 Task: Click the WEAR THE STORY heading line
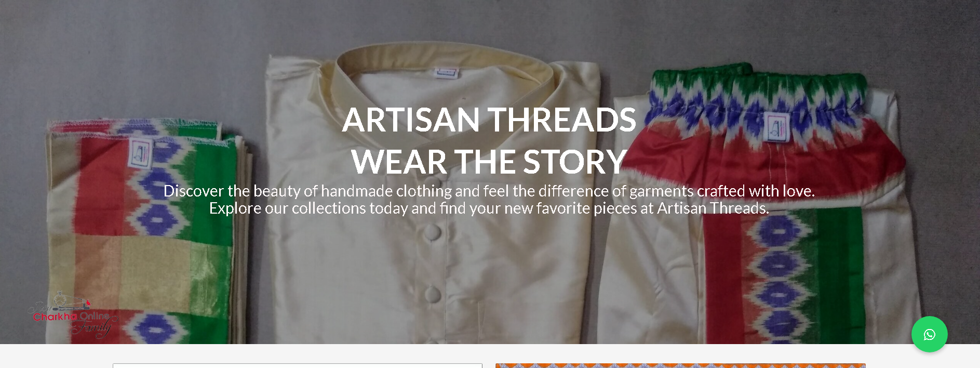pos(489,162)
